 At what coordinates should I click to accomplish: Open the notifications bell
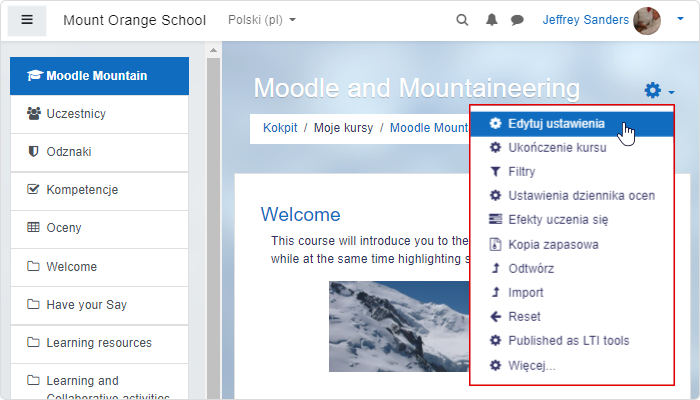coord(492,20)
